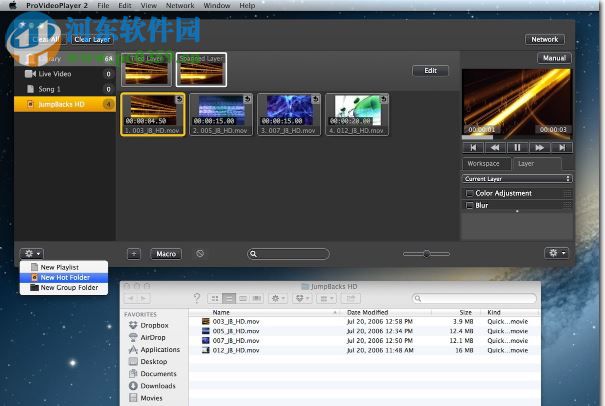The width and height of the screenshot is (605, 406).
Task: Choose New Group Folder from popup menu
Action: (64, 288)
